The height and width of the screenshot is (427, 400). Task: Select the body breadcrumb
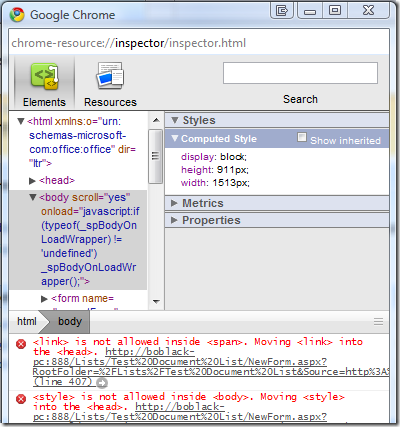[x=70, y=322]
